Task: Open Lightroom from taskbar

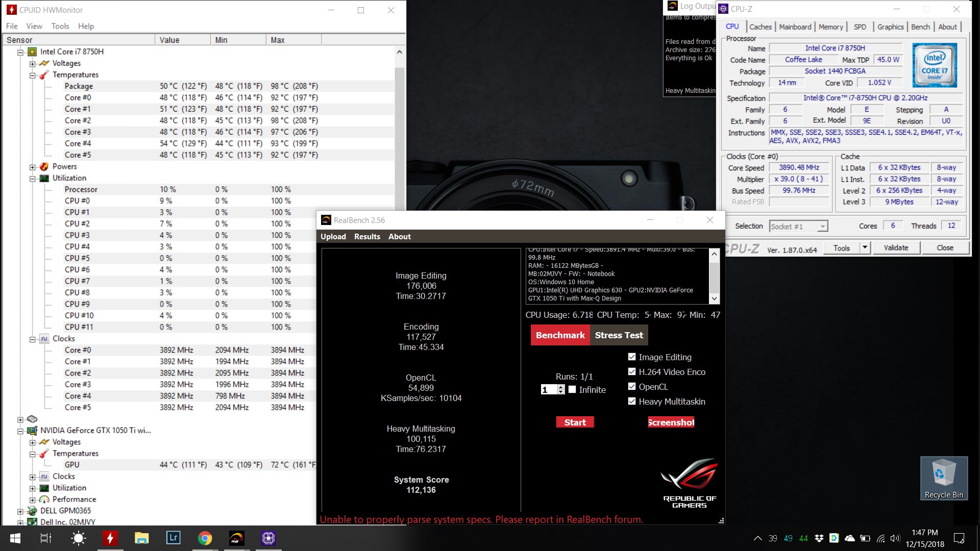Action: [x=174, y=538]
